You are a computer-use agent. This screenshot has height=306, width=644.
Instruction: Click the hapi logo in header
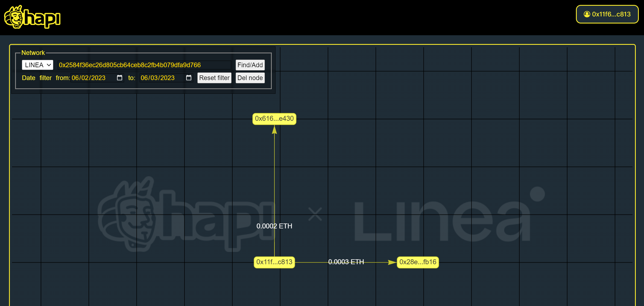pyautogui.click(x=32, y=17)
